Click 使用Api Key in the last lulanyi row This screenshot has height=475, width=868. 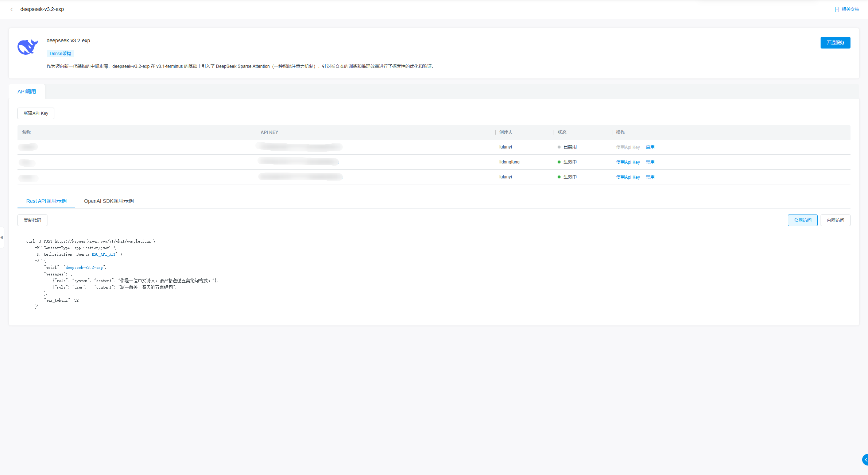point(628,177)
